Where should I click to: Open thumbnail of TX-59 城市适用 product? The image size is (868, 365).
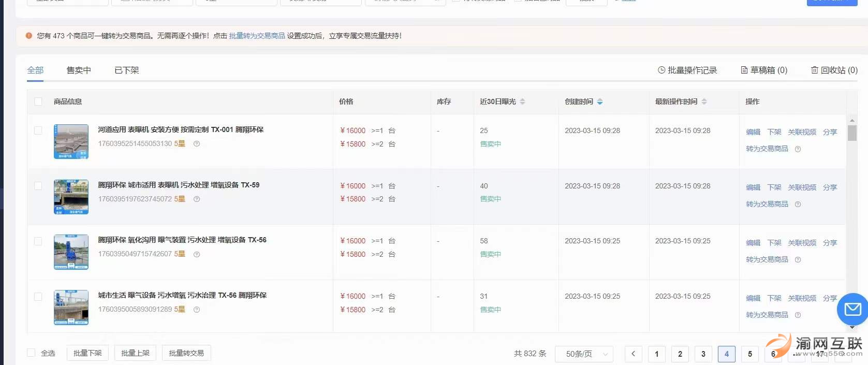(x=71, y=197)
